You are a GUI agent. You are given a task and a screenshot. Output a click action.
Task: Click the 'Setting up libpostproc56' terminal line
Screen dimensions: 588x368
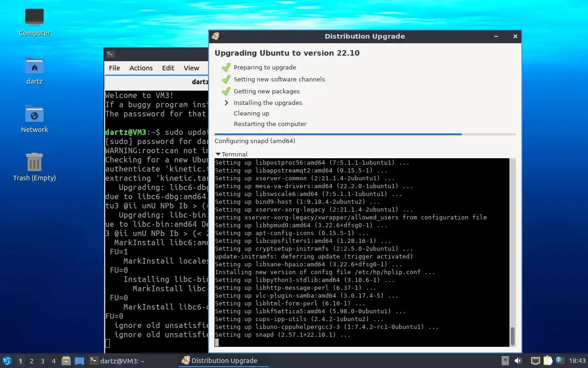pyautogui.click(x=312, y=162)
